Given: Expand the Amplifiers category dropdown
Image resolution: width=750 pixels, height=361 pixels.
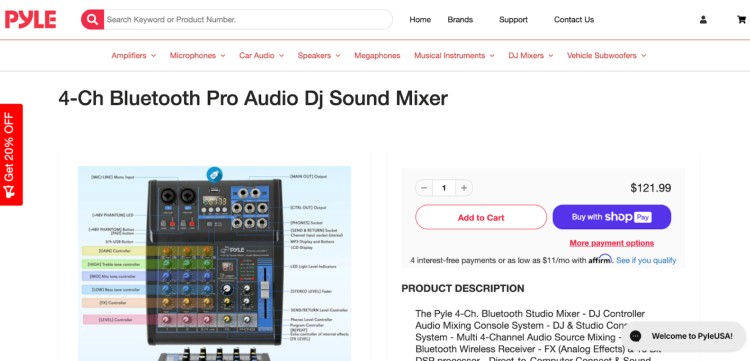Looking at the screenshot, I should [133, 55].
